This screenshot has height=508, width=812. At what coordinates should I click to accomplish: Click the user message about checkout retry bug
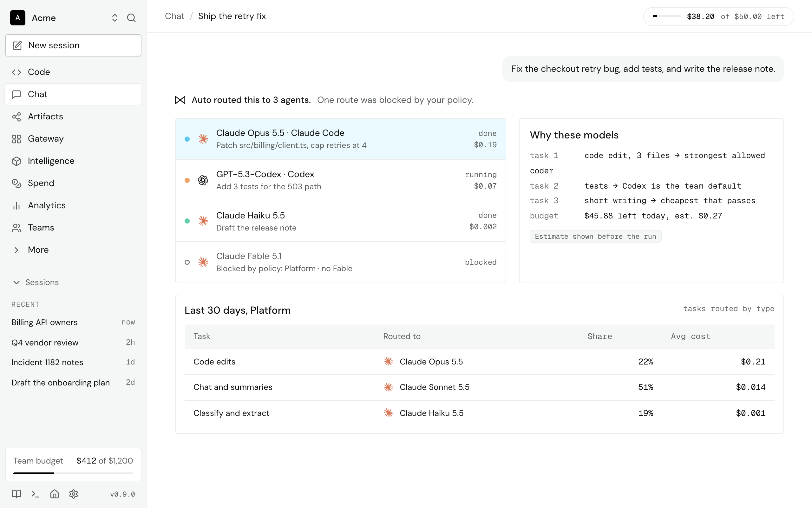click(643, 69)
